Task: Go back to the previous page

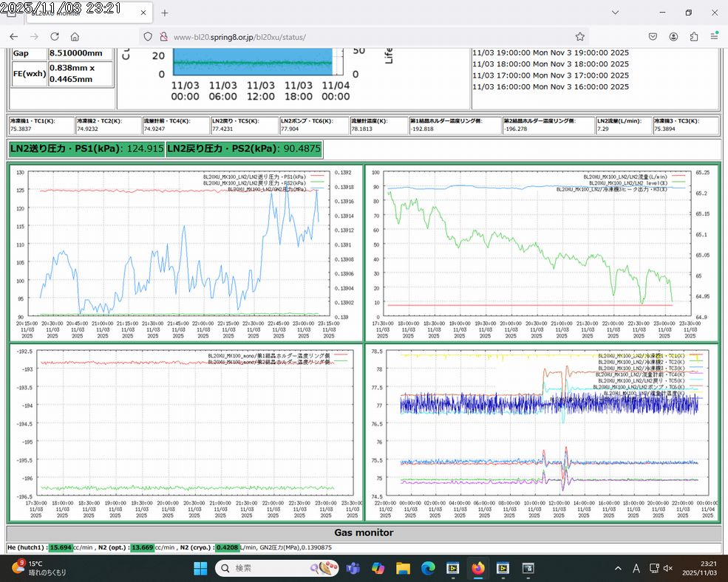Action: (x=13, y=36)
